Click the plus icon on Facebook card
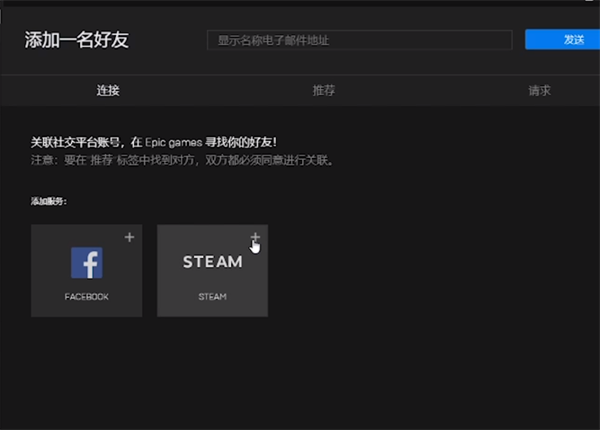This screenshot has width=600, height=430. [129, 237]
